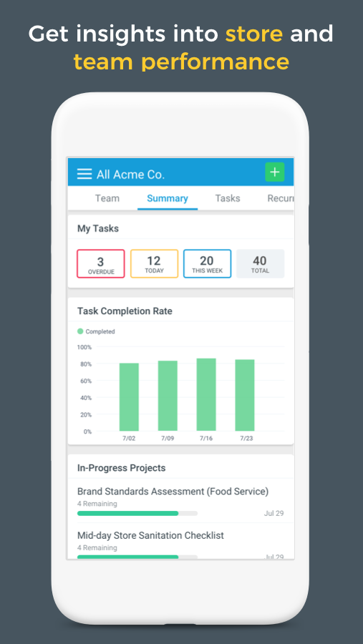
Task: Click the My Tasks section header
Action: click(x=98, y=228)
